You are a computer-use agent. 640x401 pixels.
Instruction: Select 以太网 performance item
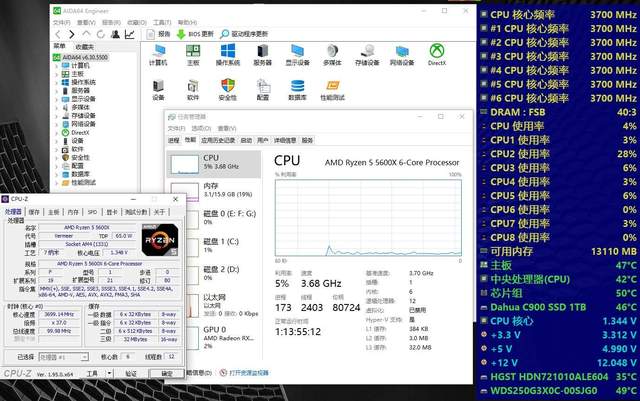click(x=213, y=305)
